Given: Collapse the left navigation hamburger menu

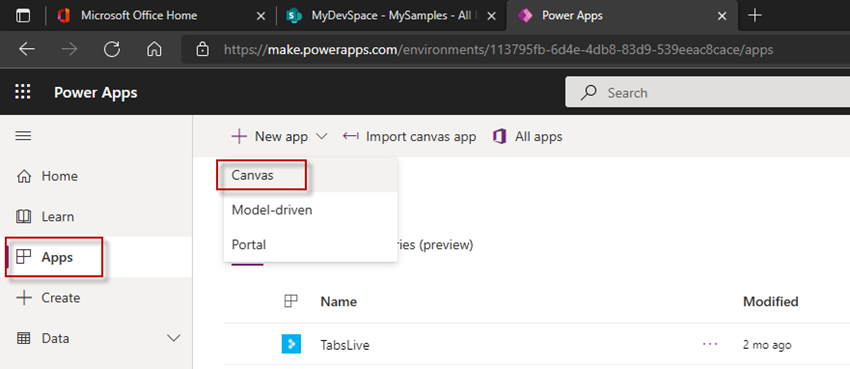Looking at the screenshot, I should [23, 135].
